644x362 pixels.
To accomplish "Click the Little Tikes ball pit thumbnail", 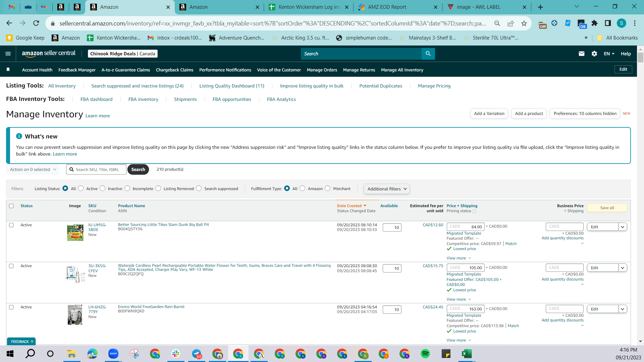I will pyautogui.click(x=75, y=233).
